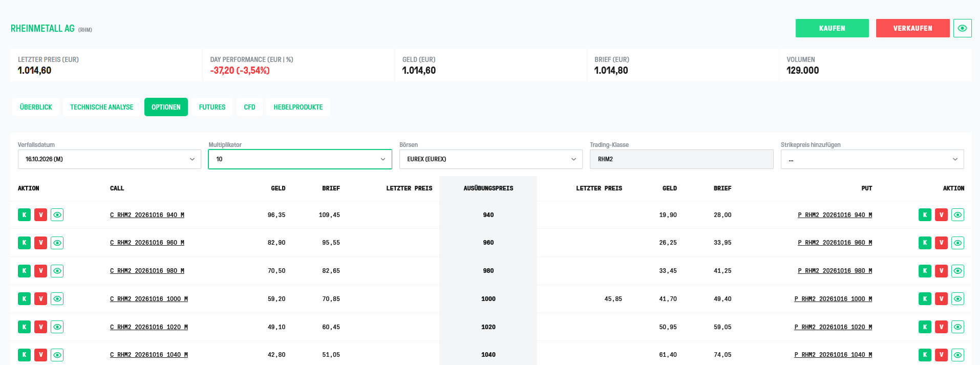Click day performance value -37,20 (-3,54%)
980x365 pixels.
point(240,71)
